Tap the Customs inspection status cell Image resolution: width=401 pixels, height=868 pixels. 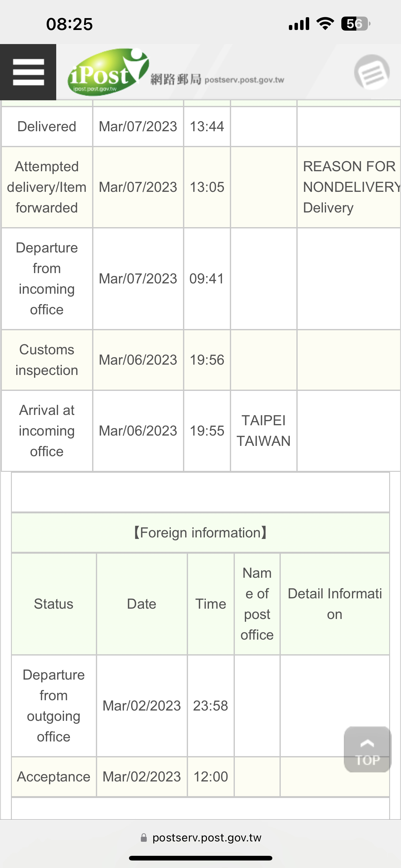click(x=47, y=360)
